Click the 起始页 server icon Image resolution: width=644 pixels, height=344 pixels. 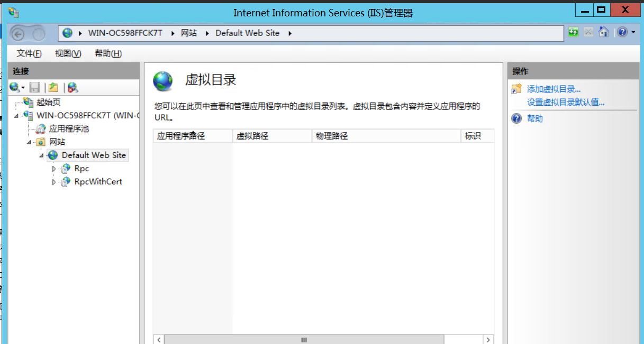click(x=28, y=102)
